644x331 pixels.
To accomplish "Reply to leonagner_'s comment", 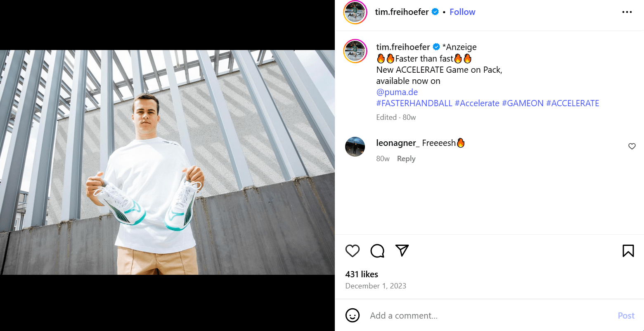I will click(406, 159).
